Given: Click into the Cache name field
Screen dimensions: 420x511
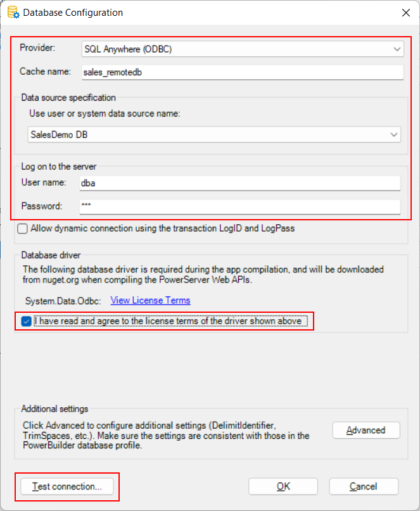Looking at the screenshot, I should click(x=241, y=72).
